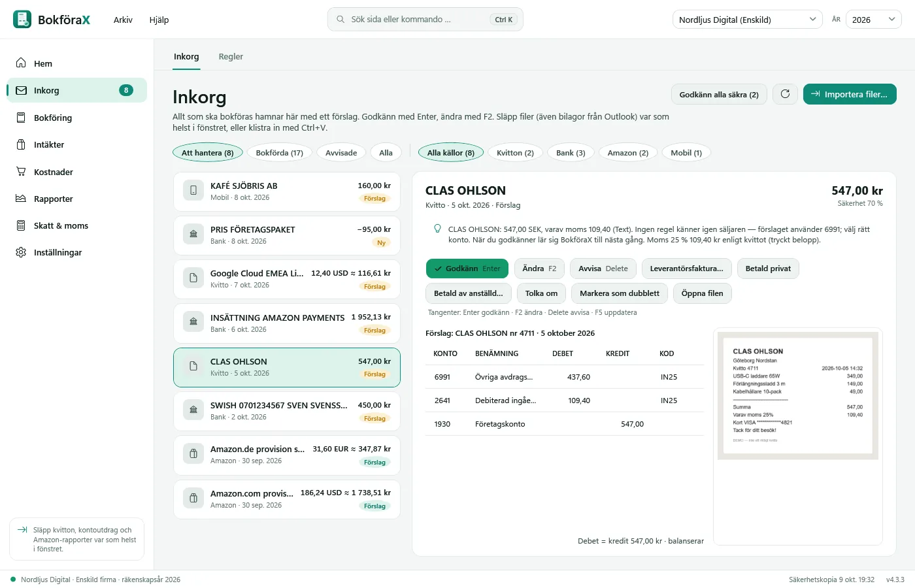Click the search page or command field

pyautogui.click(x=425, y=20)
